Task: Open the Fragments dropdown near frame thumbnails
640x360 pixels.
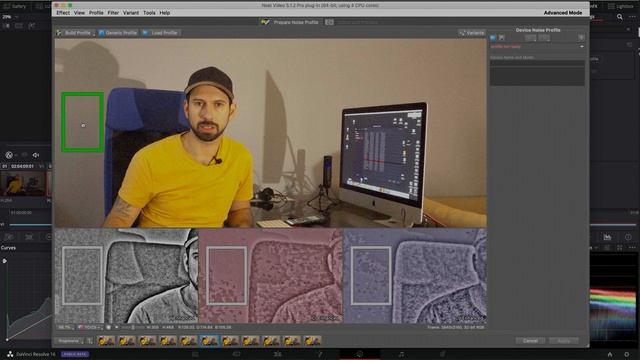Action: pyautogui.click(x=69, y=340)
